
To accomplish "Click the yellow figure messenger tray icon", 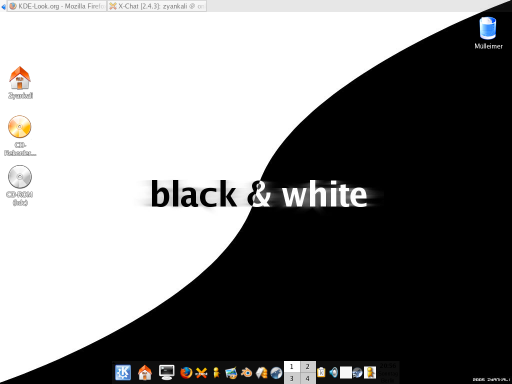I will [x=370, y=372].
